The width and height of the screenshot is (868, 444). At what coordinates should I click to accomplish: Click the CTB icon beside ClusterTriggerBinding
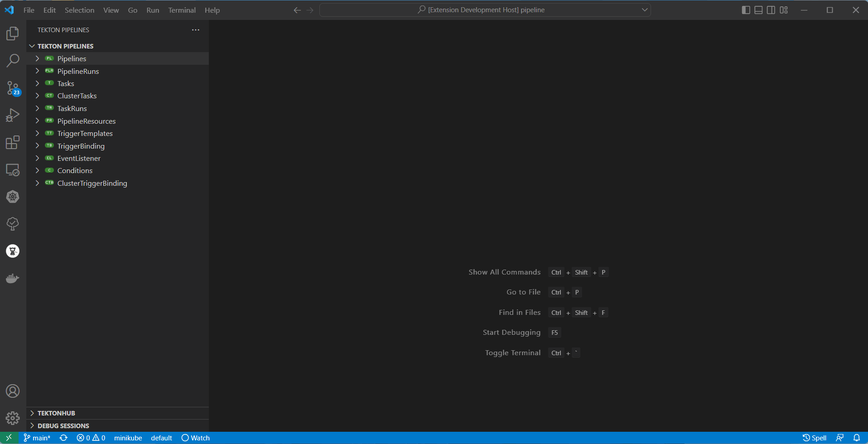(x=49, y=183)
